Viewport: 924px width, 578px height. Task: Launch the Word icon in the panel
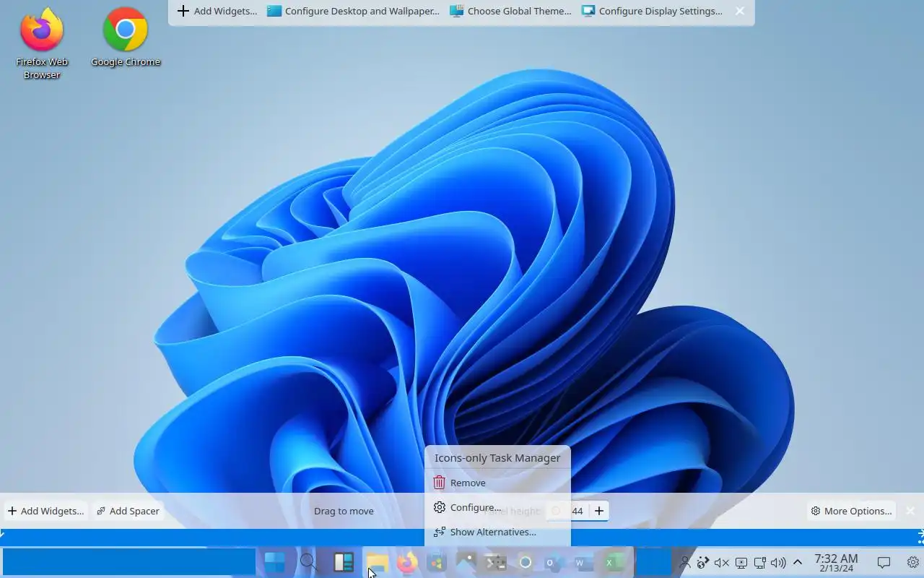(x=584, y=562)
